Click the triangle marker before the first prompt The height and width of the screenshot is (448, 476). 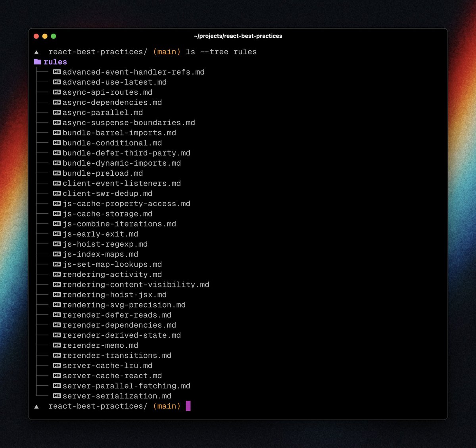click(36, 52)
